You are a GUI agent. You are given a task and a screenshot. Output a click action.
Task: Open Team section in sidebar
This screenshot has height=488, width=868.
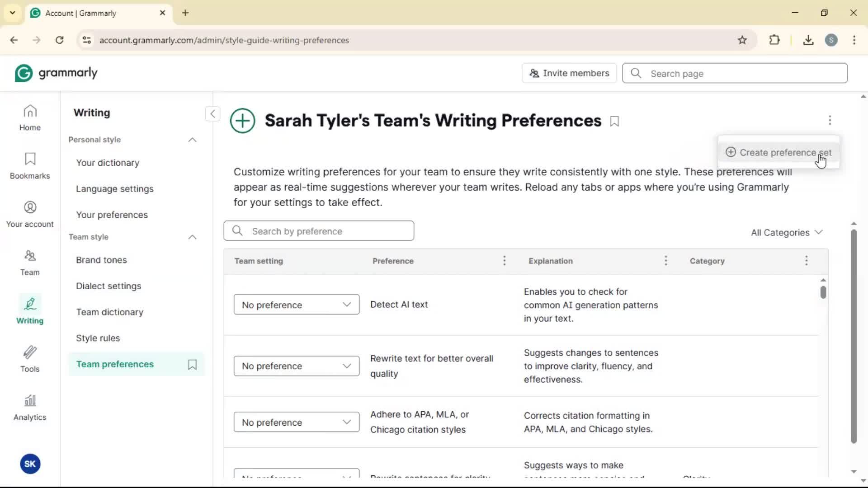(30, 263)
